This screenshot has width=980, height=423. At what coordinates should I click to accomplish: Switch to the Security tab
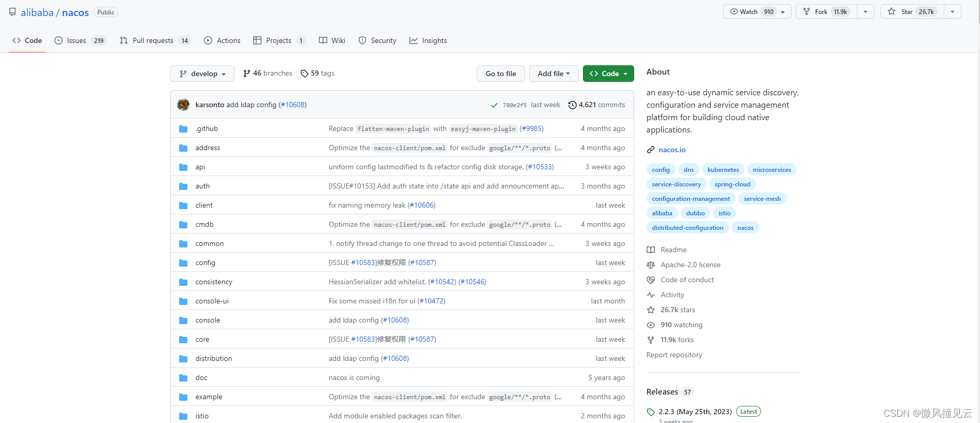(x=377, y=40)
